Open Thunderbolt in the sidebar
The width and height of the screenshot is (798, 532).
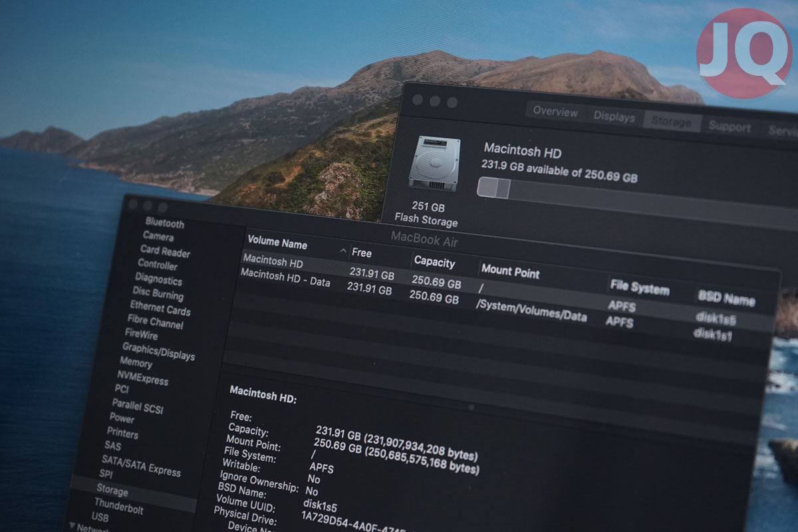click(119, 505)
